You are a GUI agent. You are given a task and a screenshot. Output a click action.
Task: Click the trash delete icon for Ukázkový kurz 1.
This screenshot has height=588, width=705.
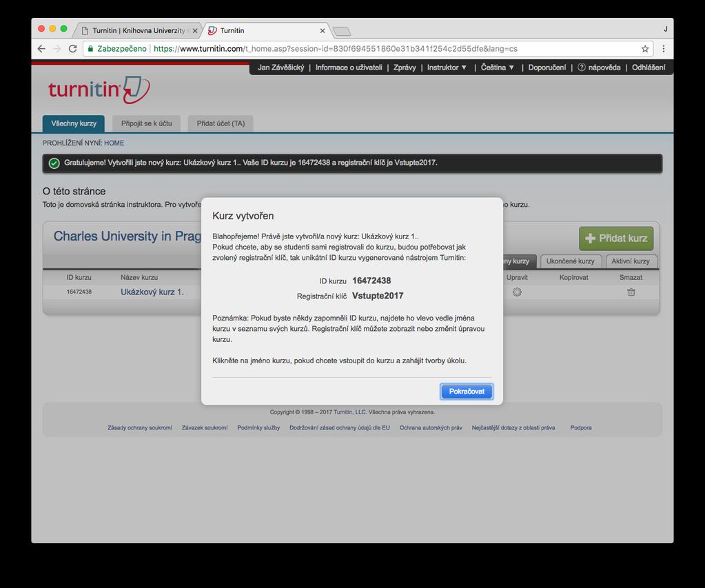click(x=631, y=292)
